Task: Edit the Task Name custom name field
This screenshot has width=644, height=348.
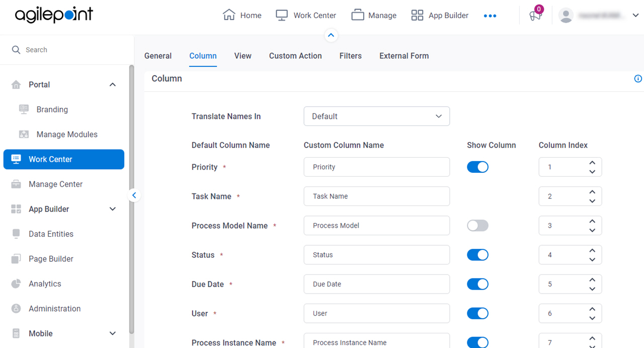Action: 377,196
